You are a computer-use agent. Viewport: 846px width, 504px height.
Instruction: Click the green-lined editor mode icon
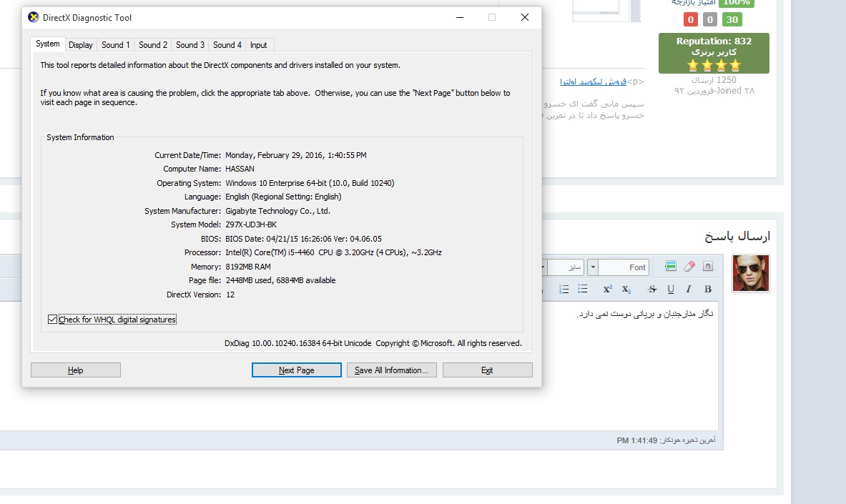point(670,267)
